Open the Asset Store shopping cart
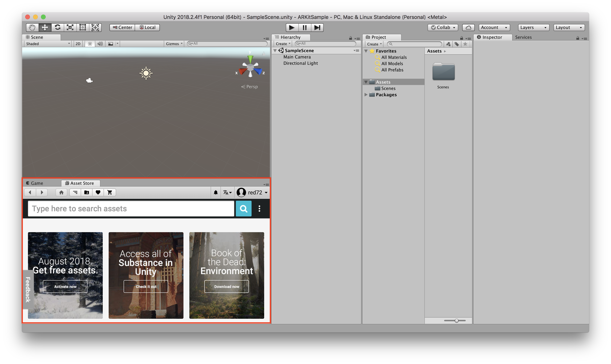 click(x=110, y=193)
